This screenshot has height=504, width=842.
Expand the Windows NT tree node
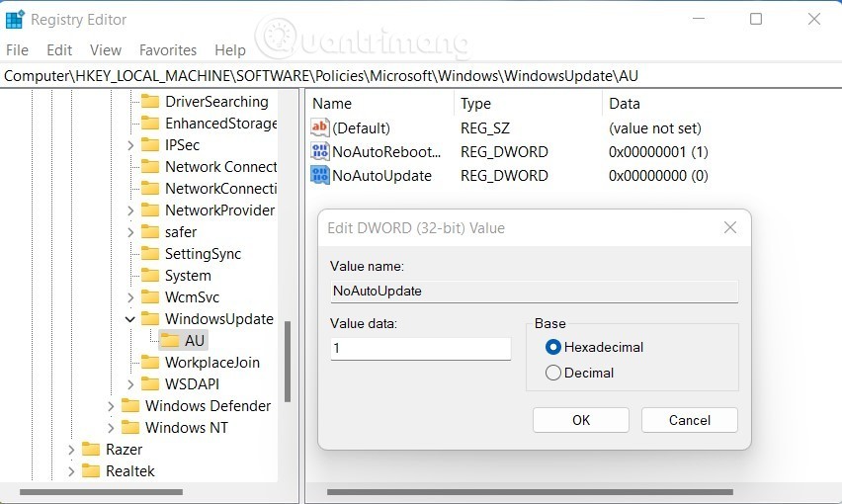tap(111, 428)
